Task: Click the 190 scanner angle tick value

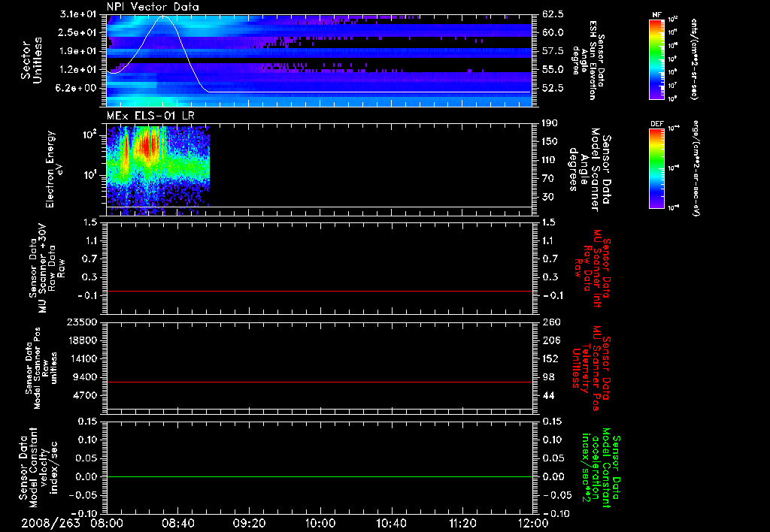Action: [550, 123]
